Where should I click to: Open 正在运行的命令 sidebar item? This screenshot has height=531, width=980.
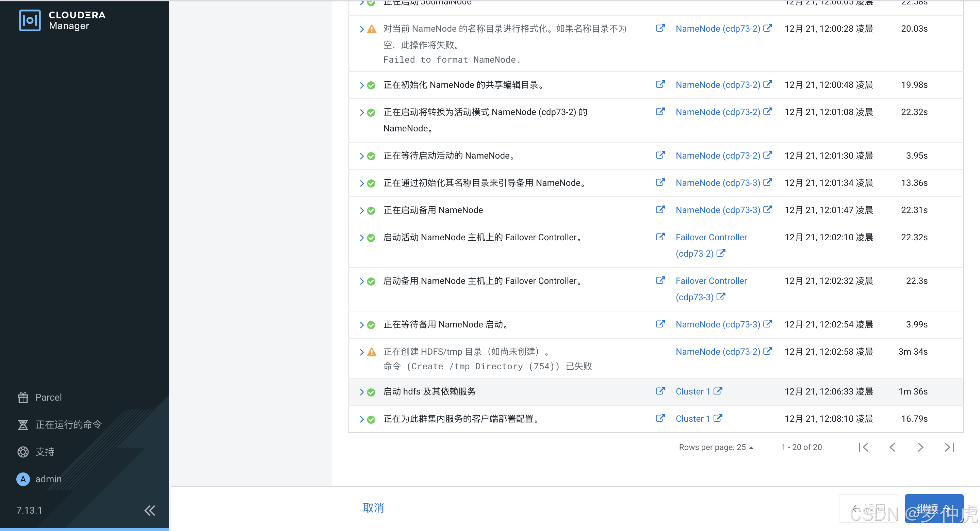(68, 424)
